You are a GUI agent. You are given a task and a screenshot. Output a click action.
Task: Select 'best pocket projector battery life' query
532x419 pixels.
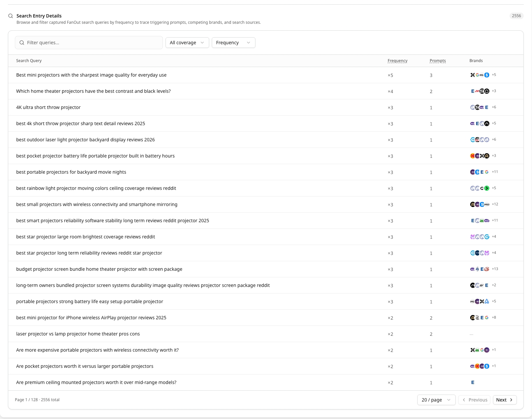[x=95, y=156]
